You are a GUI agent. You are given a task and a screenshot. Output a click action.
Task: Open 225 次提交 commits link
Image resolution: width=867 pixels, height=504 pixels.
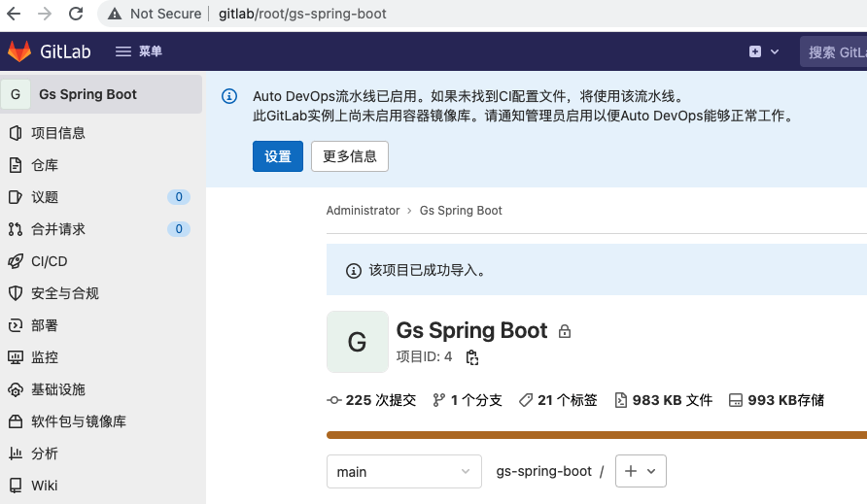tap(371, 400)
